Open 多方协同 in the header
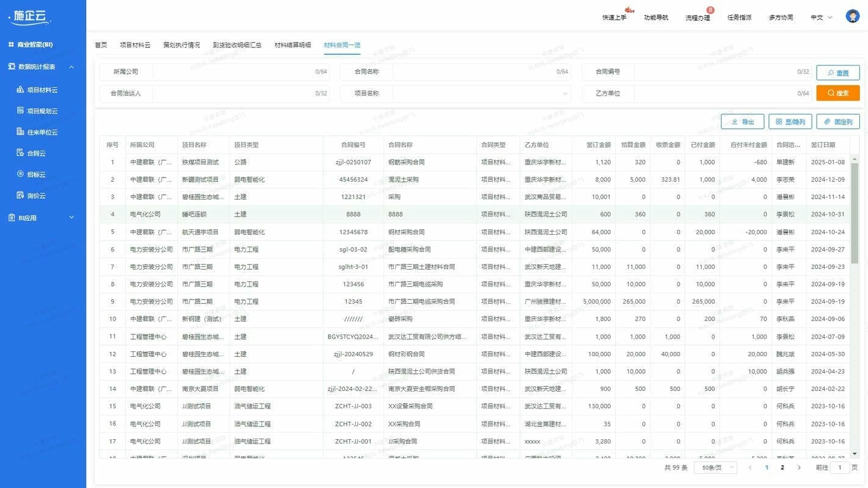Viewport: 868px width, 488px height. coord(781,18)
